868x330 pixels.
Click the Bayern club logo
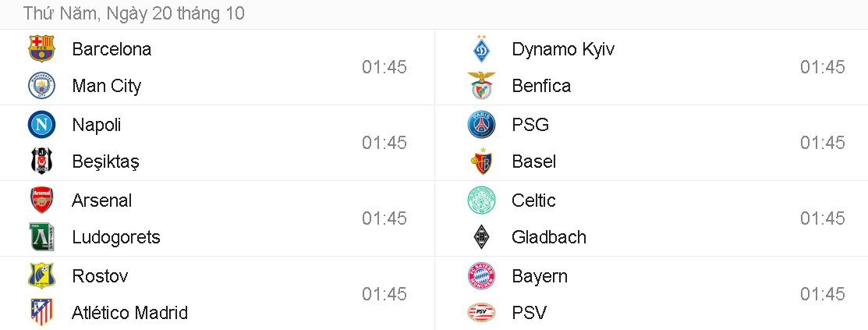point(481,275)
